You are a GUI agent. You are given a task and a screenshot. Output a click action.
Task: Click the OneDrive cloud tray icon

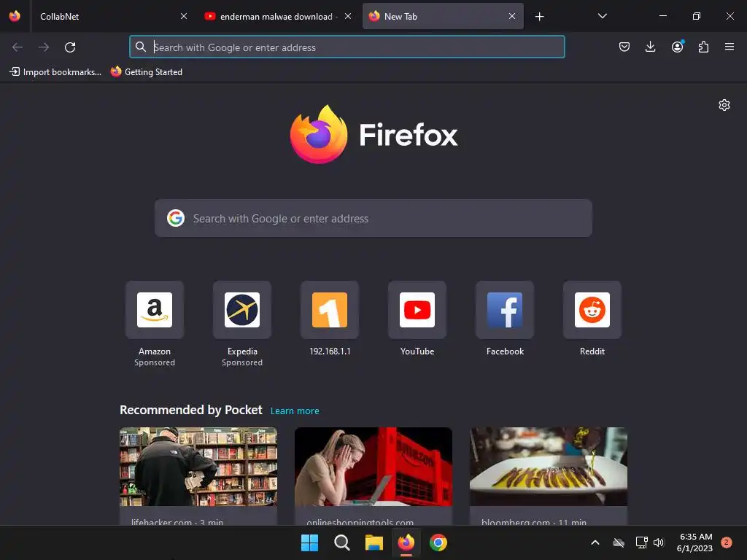(x=619, y=542)
